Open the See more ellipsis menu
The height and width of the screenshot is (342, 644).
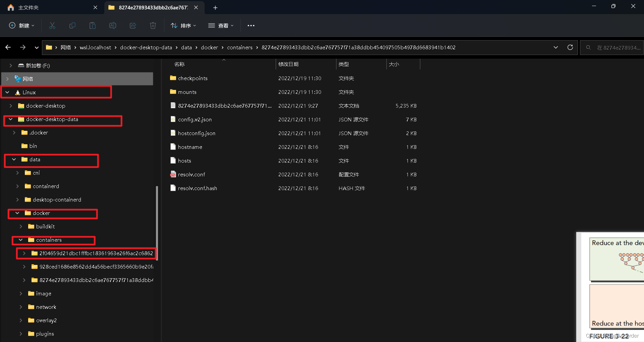point(251,25)
